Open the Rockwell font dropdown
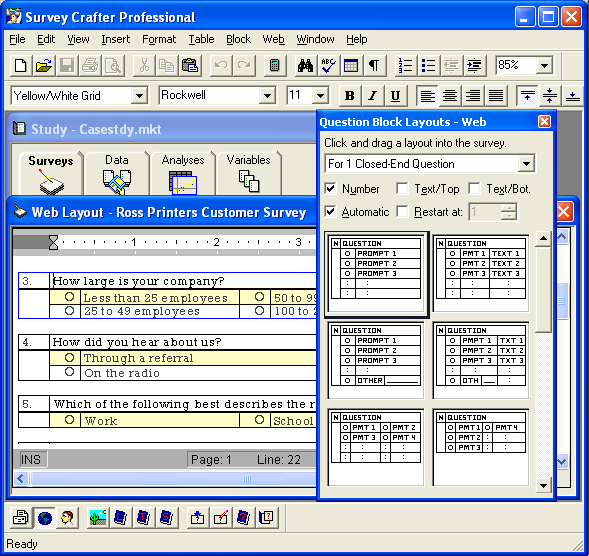Image resolution: width=589 pixels, height=556 pixels. 267,96
